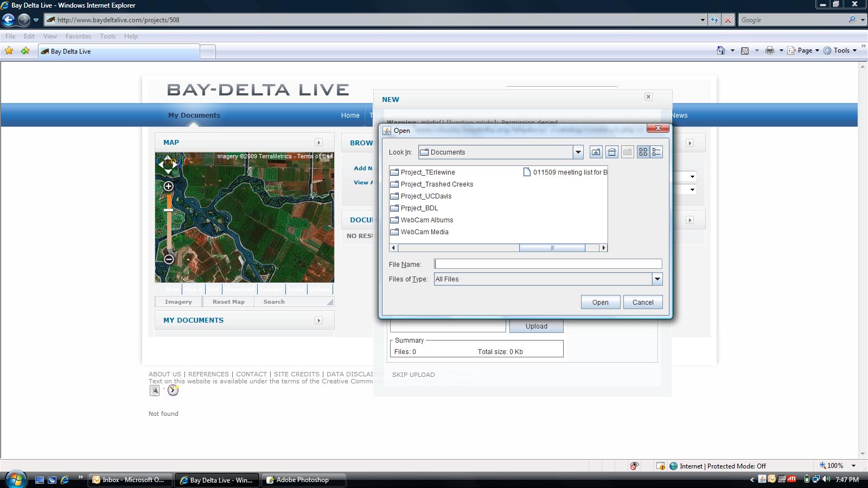Image resolution: width=868 pixels, height=488 pixels.
Task: Switch Open dialog to details view
Action: pyautogui.click(x=656, y=152)
